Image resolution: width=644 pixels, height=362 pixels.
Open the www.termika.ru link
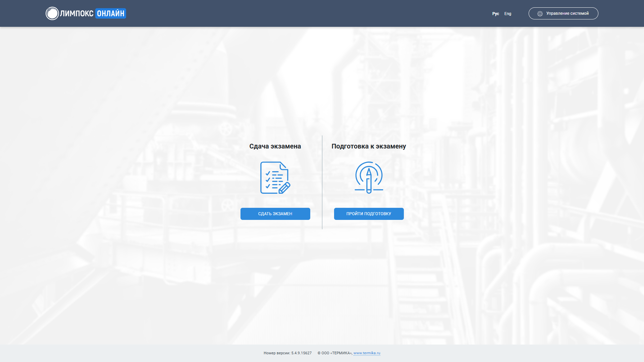click(x=367, y=353)
